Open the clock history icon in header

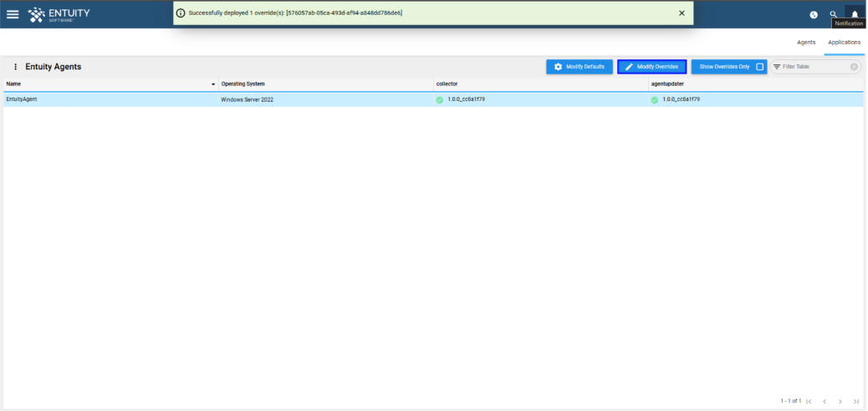pos(813,15)
